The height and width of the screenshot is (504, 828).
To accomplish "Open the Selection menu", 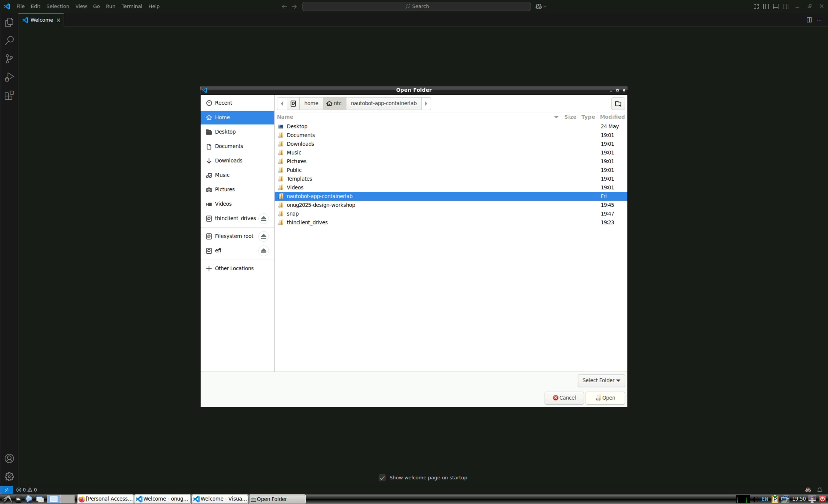I will [58, 6].
